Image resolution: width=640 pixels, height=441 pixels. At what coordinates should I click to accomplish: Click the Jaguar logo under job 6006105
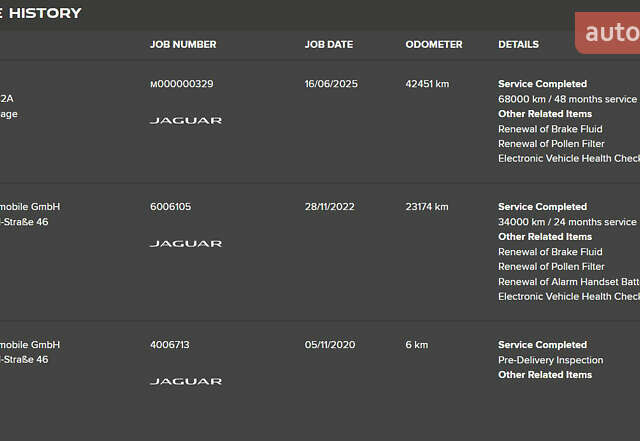(x=186, y=244)
